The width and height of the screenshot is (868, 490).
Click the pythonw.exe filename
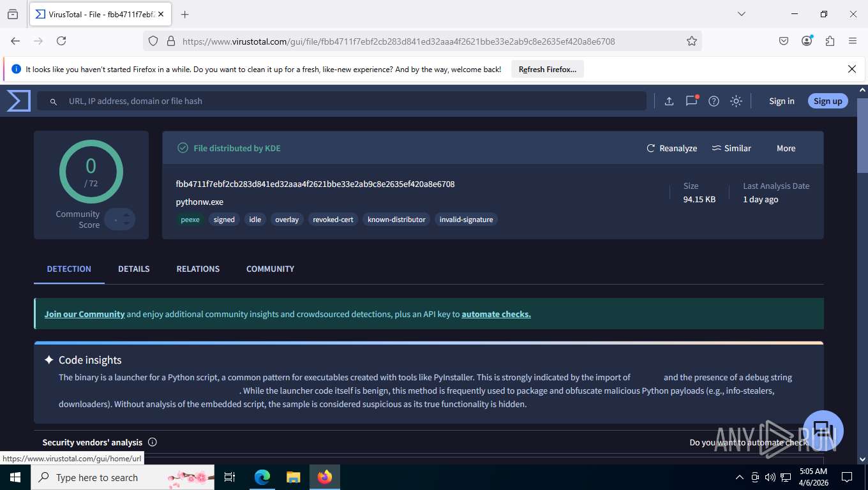200,202
